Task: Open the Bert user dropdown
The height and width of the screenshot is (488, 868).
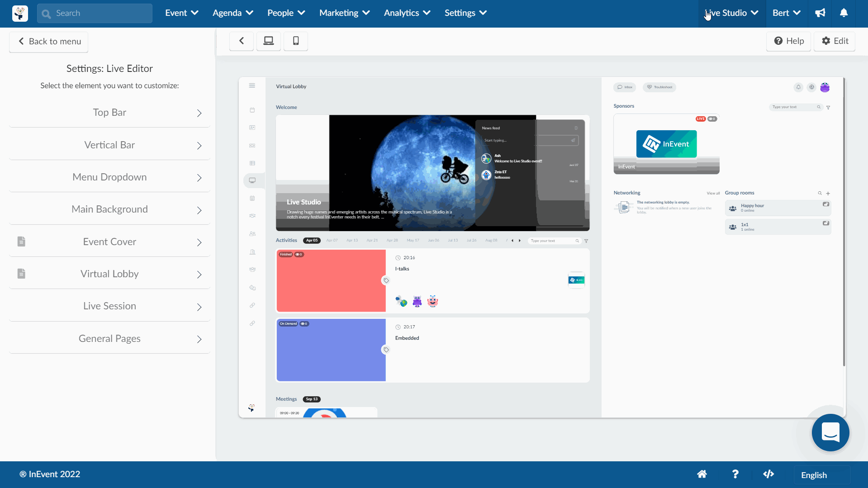Action: click(x=786, y=13)
